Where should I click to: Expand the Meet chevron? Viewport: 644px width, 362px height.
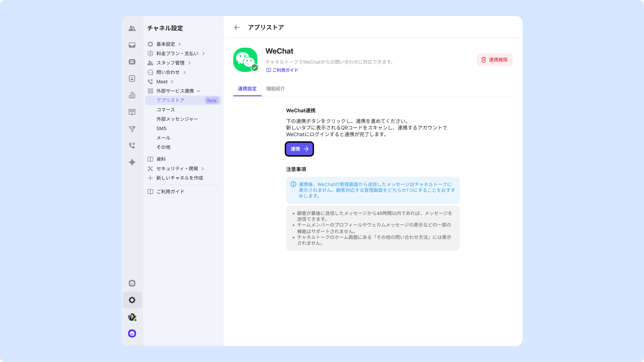[172, 82]
